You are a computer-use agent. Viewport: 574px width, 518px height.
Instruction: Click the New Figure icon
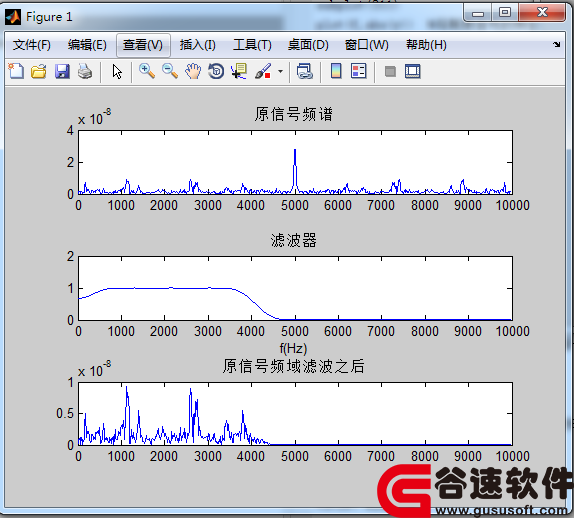pyautogui.click(x=16, y=71)
